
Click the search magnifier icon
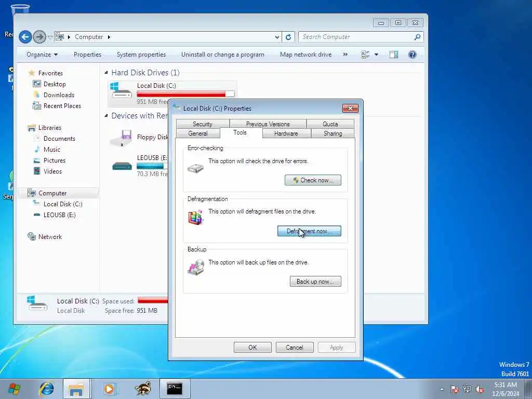[417, 37]
